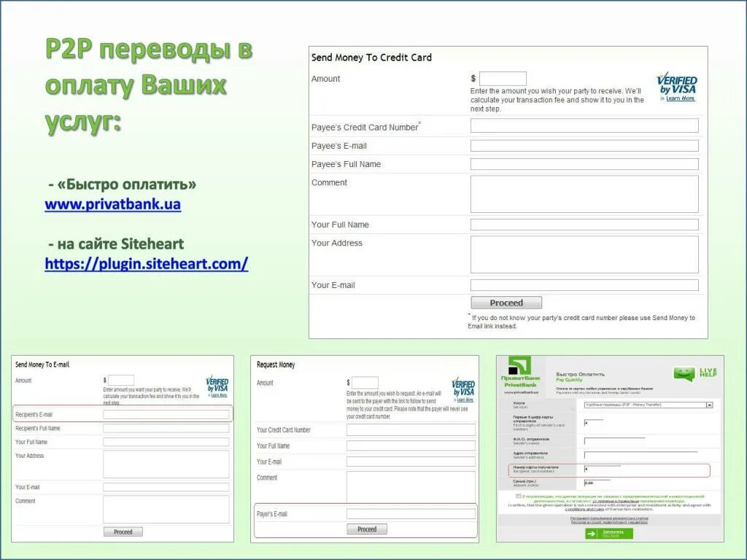Open the conditions and rules link
The width and height of the screenshot is (747, 560).
pos(584,509)
